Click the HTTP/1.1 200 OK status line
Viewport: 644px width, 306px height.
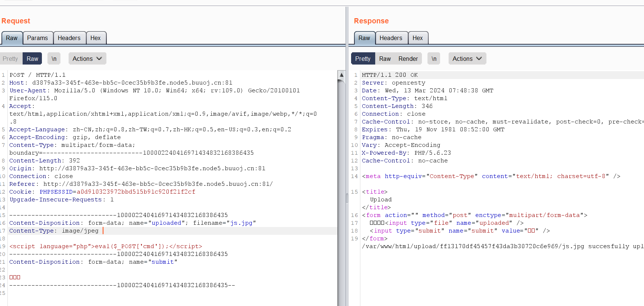(x=390, y=75)
